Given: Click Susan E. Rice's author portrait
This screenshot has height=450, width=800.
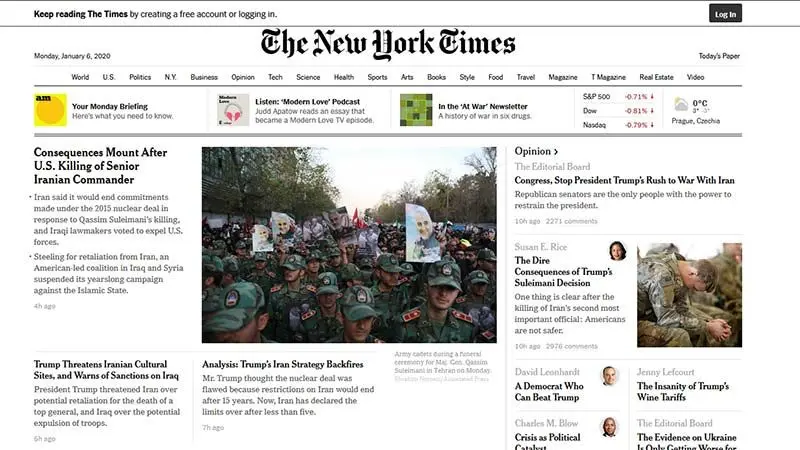Looking at the screenshot, I should click(x=617, y=251).
